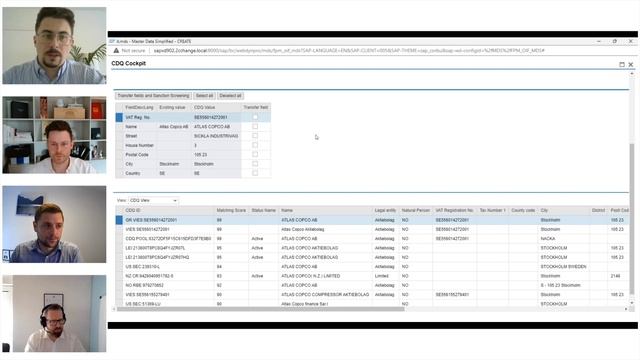Click the STOCKHOLM SWEDEN city cell

pyautogui.click(x=563, y=267)
